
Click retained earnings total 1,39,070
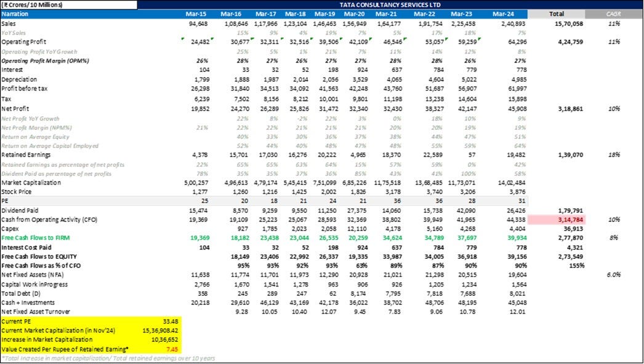tap(571, 155)
